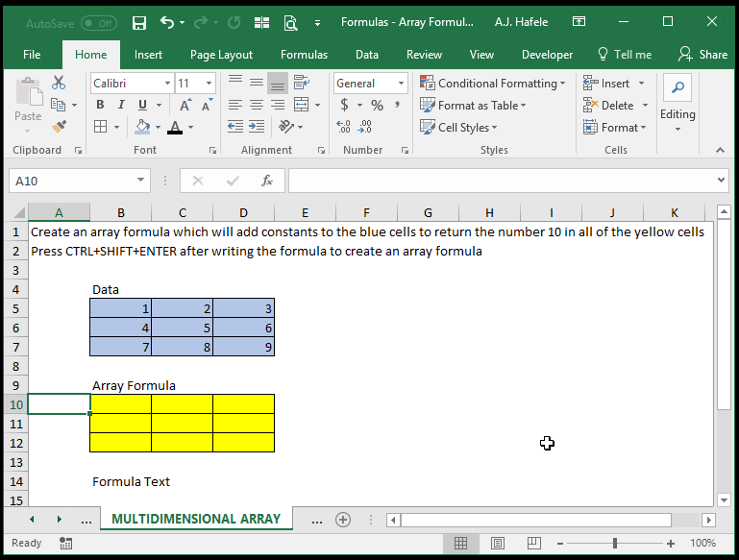Switch to the Developer tab
Viewport: 739px width, 560px height.
(x=547, y=55)
